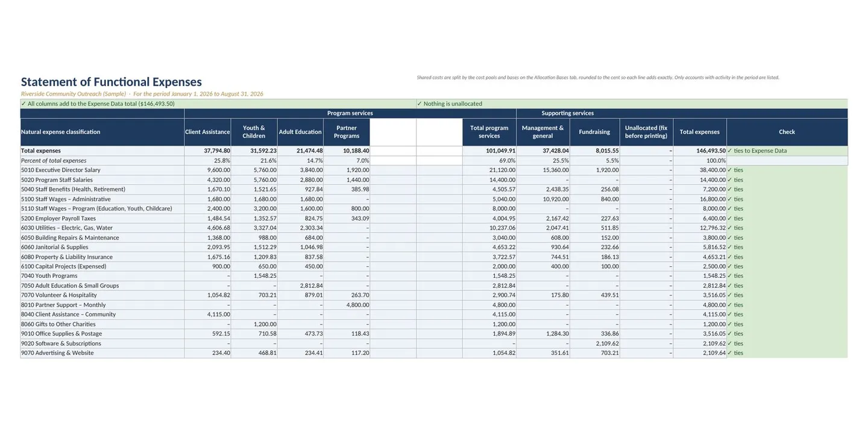Click the "9070 Advertising & Website" row label
The width and height of the screenshot is (868, 434).
[57, 353]
